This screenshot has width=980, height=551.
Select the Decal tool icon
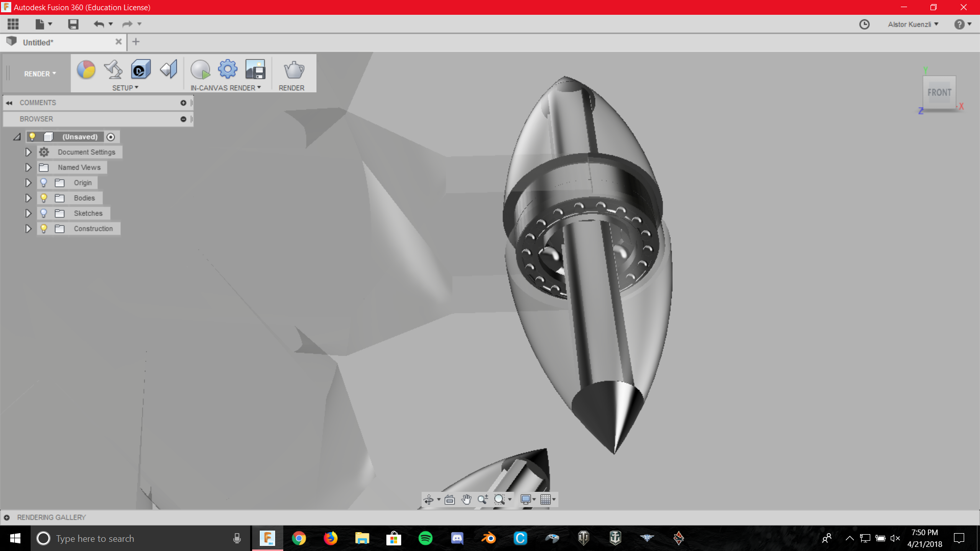(140, 70)
